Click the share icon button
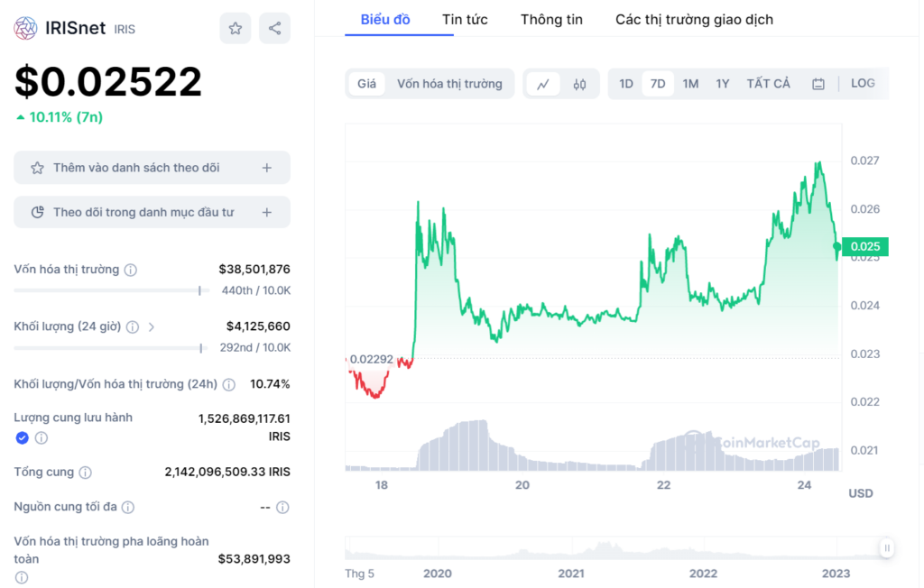924x588 pixels. [x=274, y=28]
